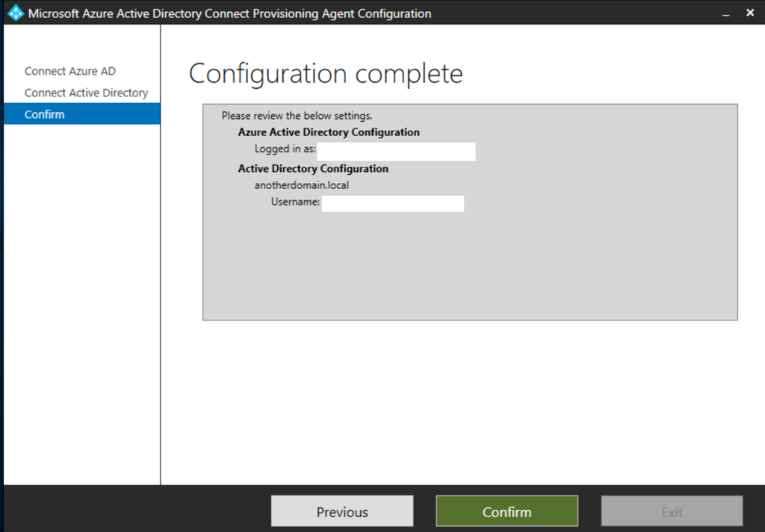Go to the Connect Active Directory step
Viewport: 765px width, 532px height.
[86, 93]
